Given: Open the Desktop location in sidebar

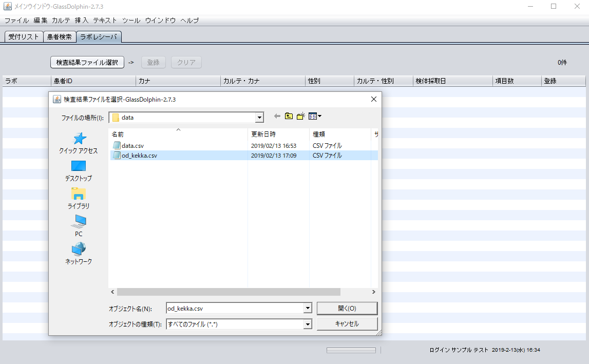Looking at the screenshot, I should [79, 166].
